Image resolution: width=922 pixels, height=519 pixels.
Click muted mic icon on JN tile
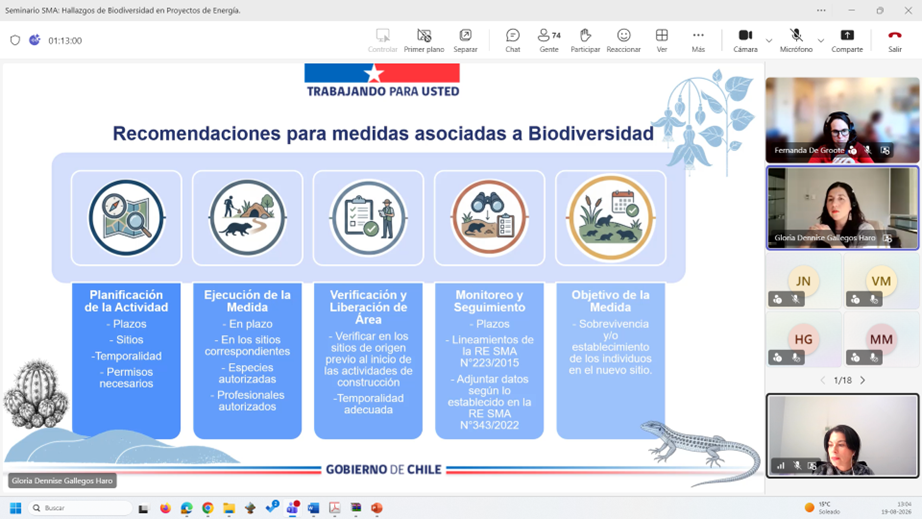click(x=796, y=300)
